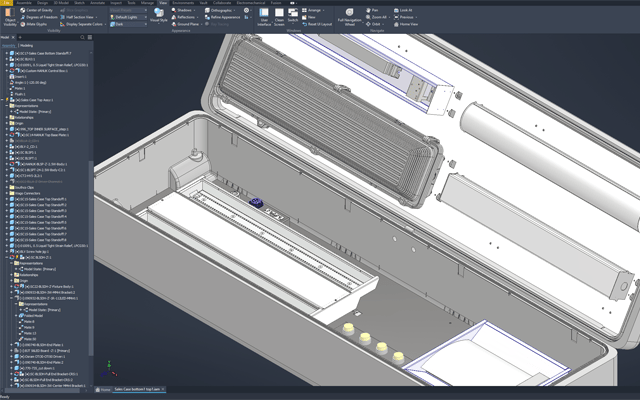Toggle Shadows in Appearance panel
Image resolution: width=640 pixels, height=400 pixels.
182,10
